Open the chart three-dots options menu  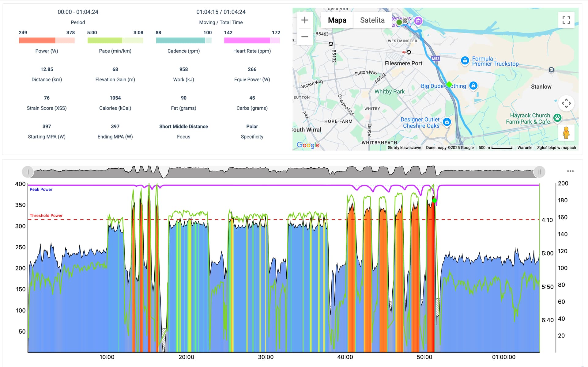point(570,171)
